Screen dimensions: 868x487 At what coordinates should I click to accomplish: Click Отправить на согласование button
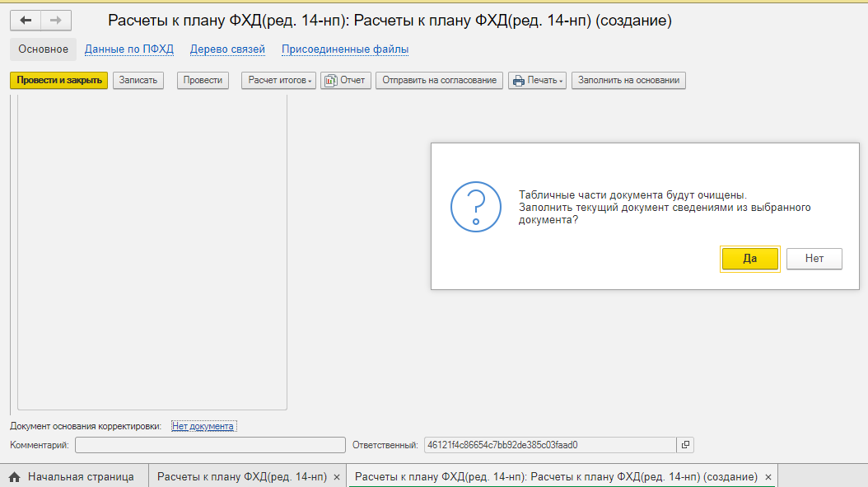pyautogui.click(x=439, y=80)
